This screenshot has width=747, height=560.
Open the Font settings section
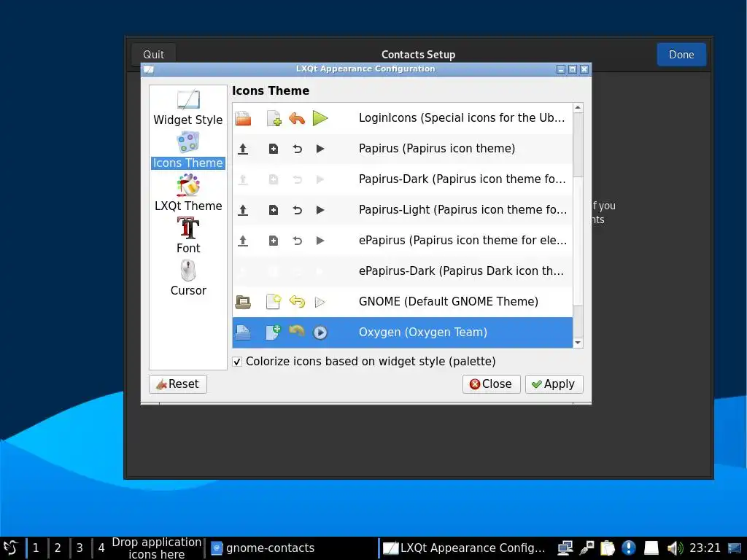(x=188, y=236)
